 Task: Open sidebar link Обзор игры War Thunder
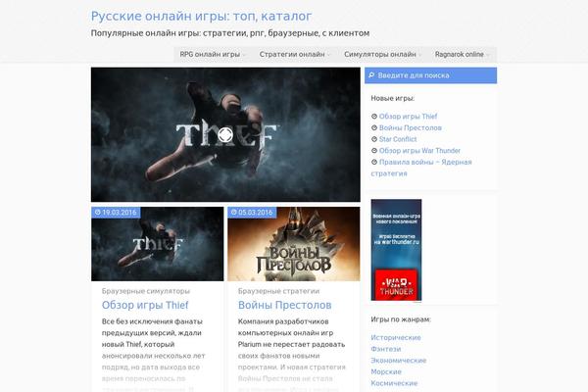click(419, 151)
